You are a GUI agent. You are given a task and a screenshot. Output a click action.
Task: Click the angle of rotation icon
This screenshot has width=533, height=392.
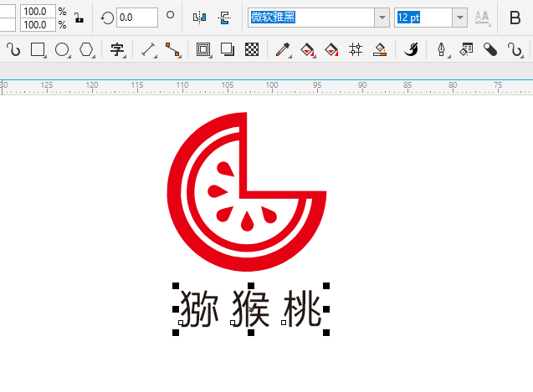(x=107, y=18)
